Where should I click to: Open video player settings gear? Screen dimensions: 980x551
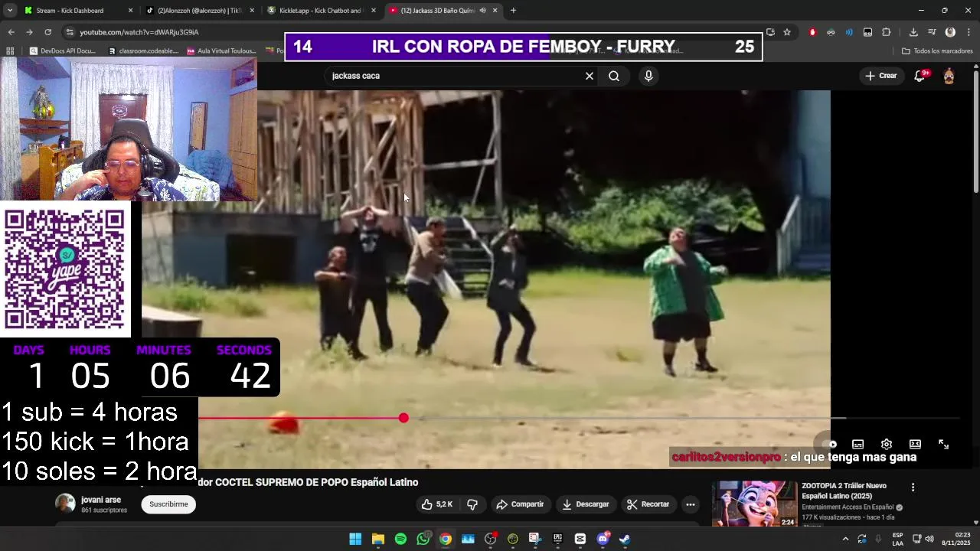point(887,444)
